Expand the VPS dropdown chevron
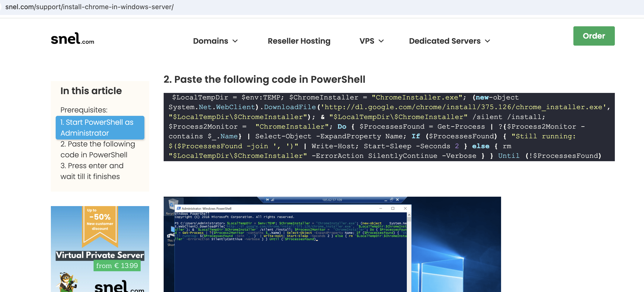This screenshot has height=292, width=644. tap(381, 41)
